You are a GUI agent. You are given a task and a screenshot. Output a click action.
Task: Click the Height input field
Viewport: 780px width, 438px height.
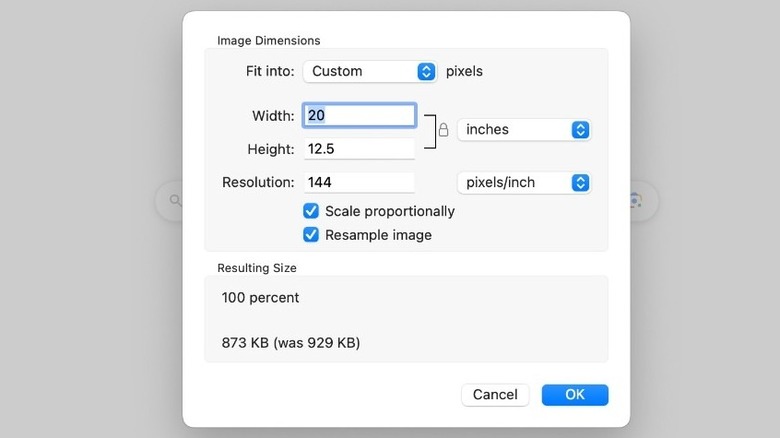(359, 149)
